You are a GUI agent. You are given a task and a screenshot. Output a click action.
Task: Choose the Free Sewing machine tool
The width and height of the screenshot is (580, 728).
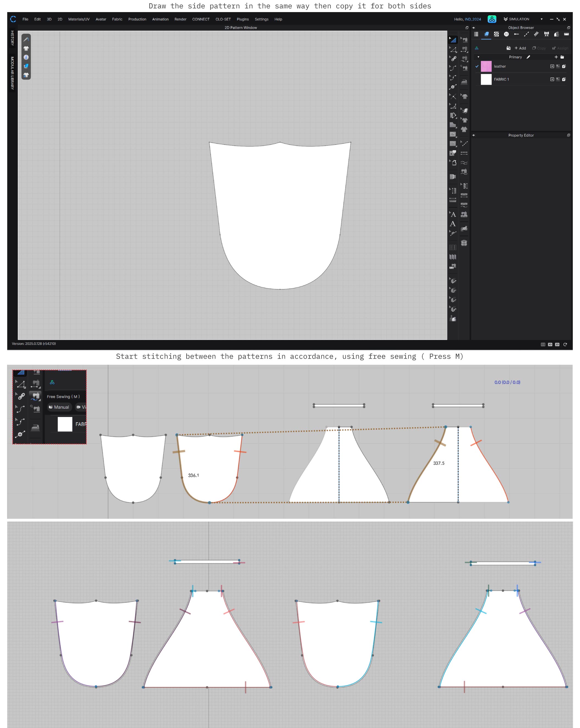(x=465, y=59)
